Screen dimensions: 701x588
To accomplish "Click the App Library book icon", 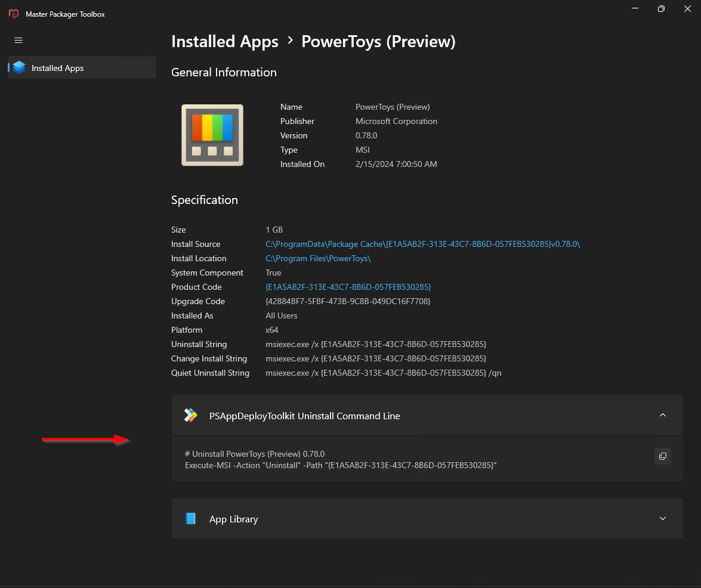I will point(191,519).
